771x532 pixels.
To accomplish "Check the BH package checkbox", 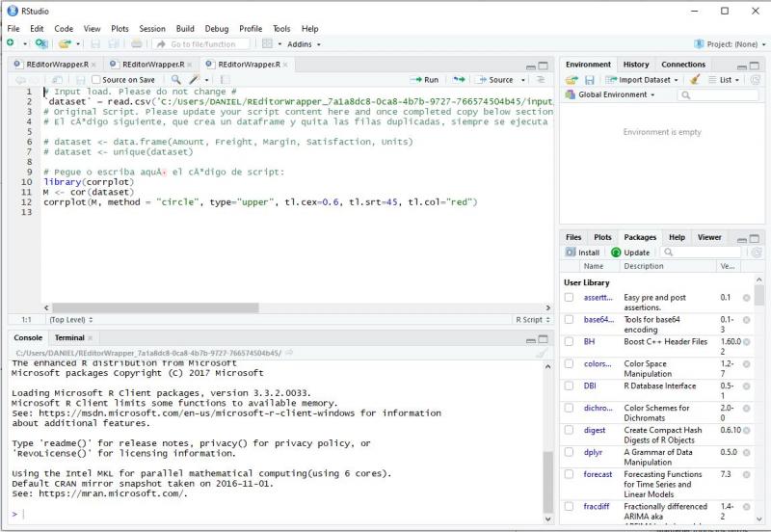I will [x=569, y=342].
